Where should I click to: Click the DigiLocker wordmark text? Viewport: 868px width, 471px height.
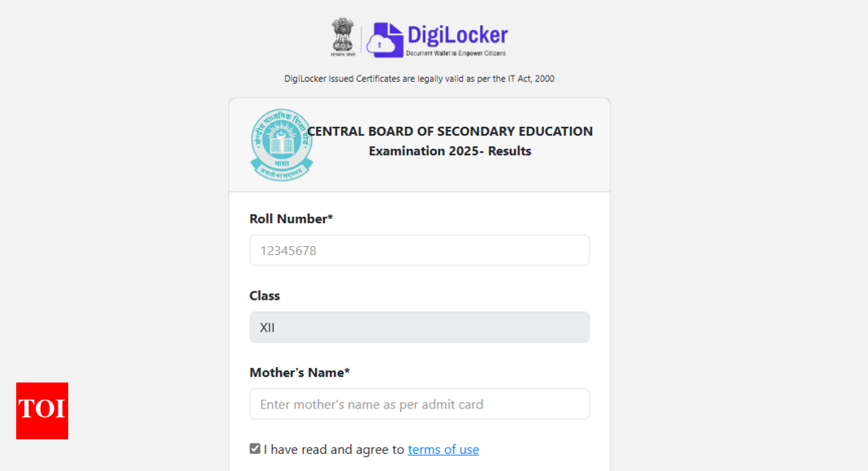coord(457,35)
